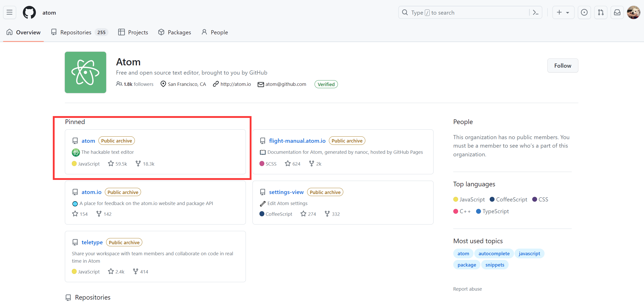The image size is (644, 306).
Task: Click the Verified badge
Action: [326, 84]
